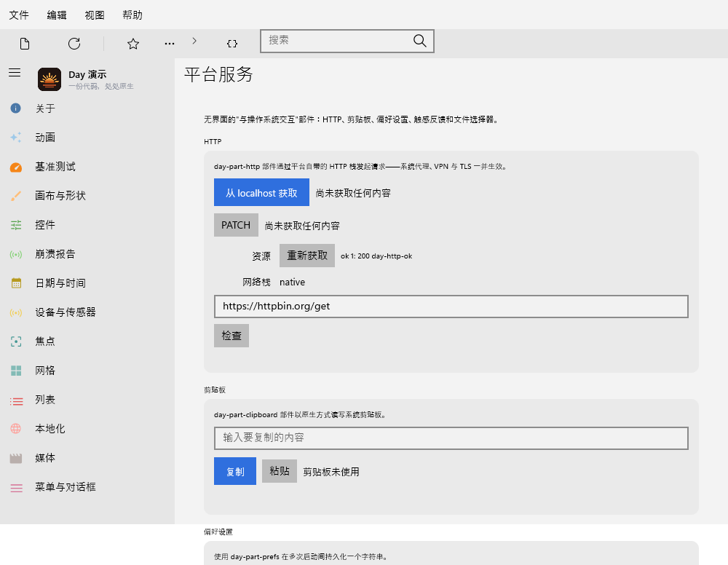The width and height of the screenshot is (728, 565).
Task: Click the broadcast icon for 崩溃报告
Action: point(16,254)
